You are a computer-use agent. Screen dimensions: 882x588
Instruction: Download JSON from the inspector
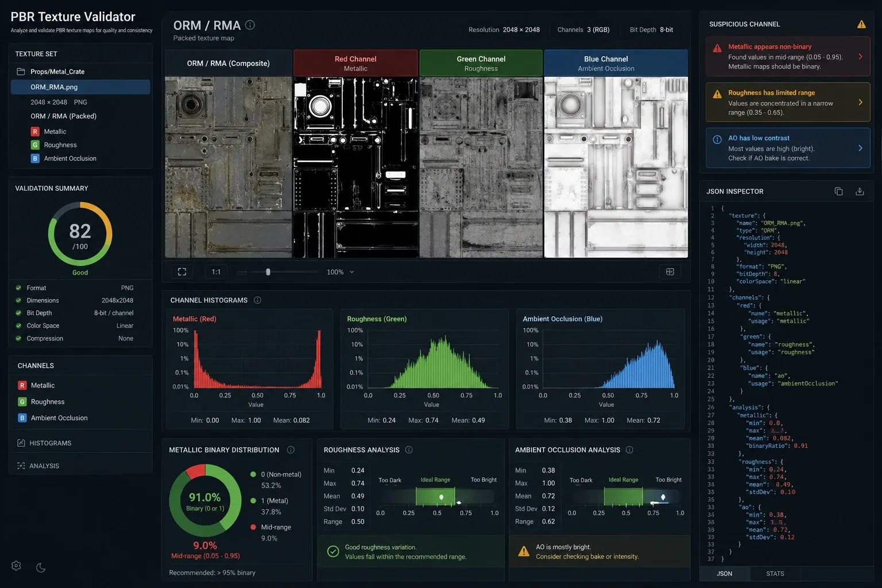(x=860, y=191)
